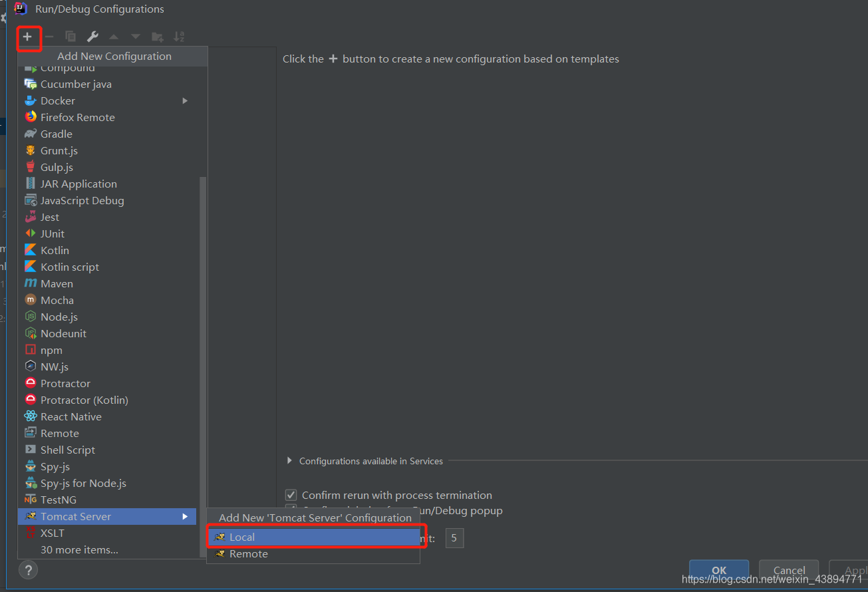Click the Move Up arrow icon
868x592 pixels.
[114, 37]
